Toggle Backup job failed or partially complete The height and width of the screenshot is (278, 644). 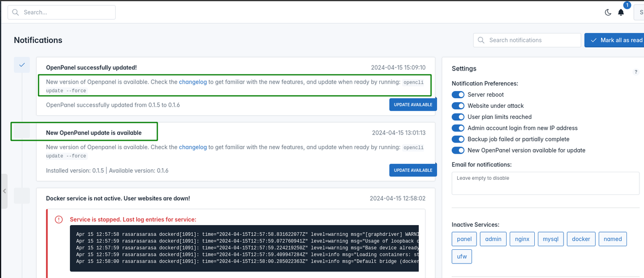458,139
